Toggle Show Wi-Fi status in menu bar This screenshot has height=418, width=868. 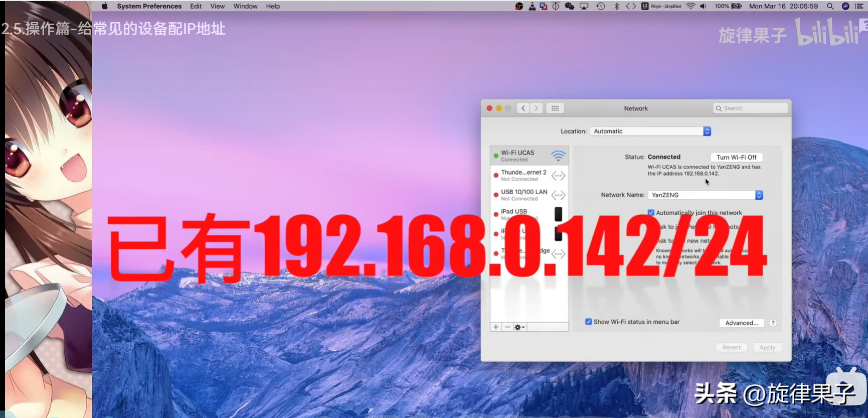pos(589,322)
